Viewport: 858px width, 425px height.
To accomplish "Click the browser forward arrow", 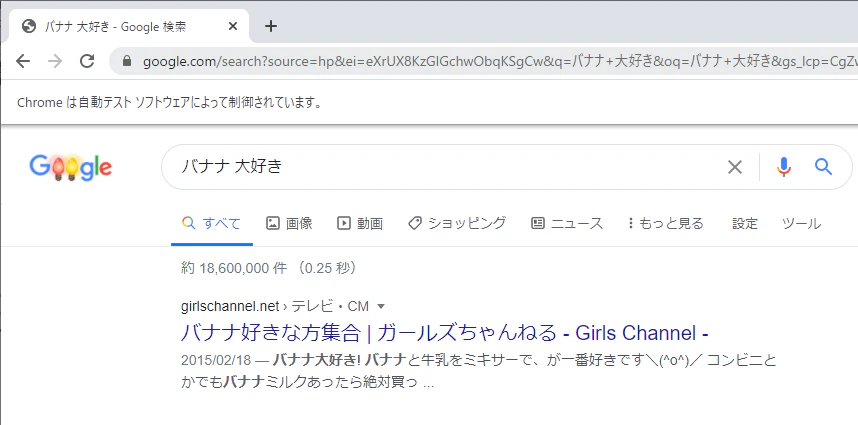I will pyautogui.click(x=55, y=61).
